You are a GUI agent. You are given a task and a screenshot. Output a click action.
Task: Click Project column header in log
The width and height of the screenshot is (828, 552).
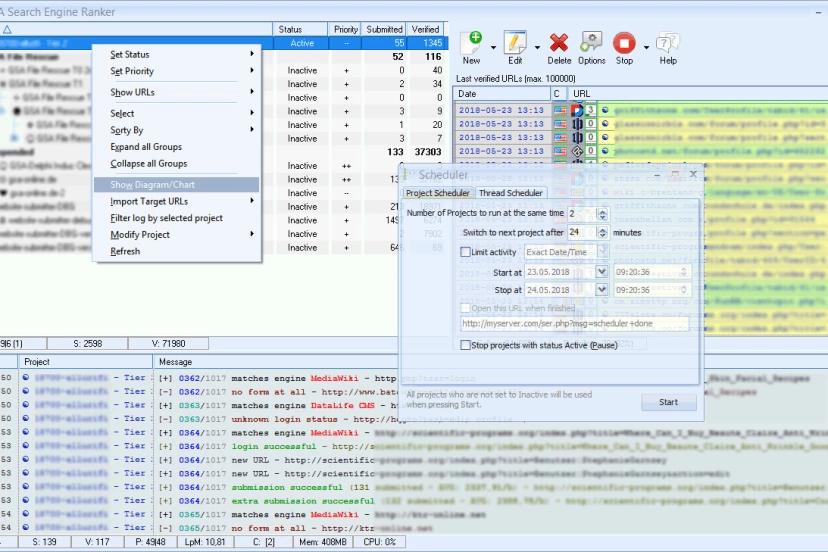coord(86,362)
